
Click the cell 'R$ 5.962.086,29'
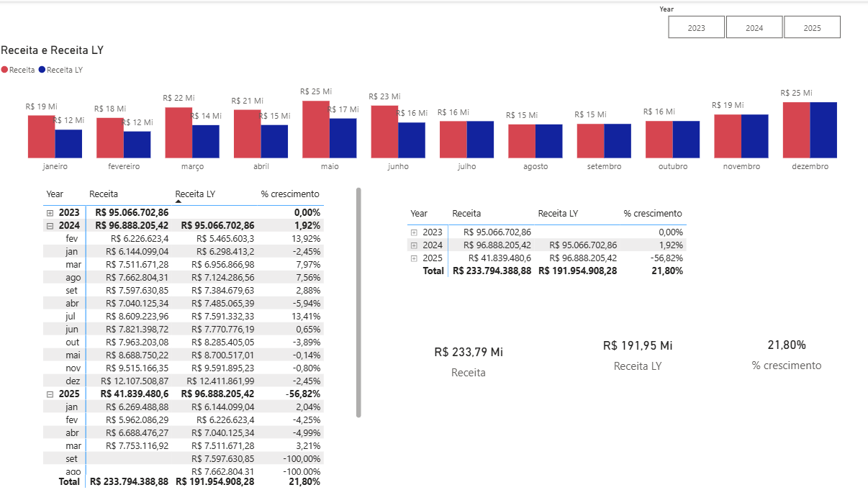click(x=137, y=419)
